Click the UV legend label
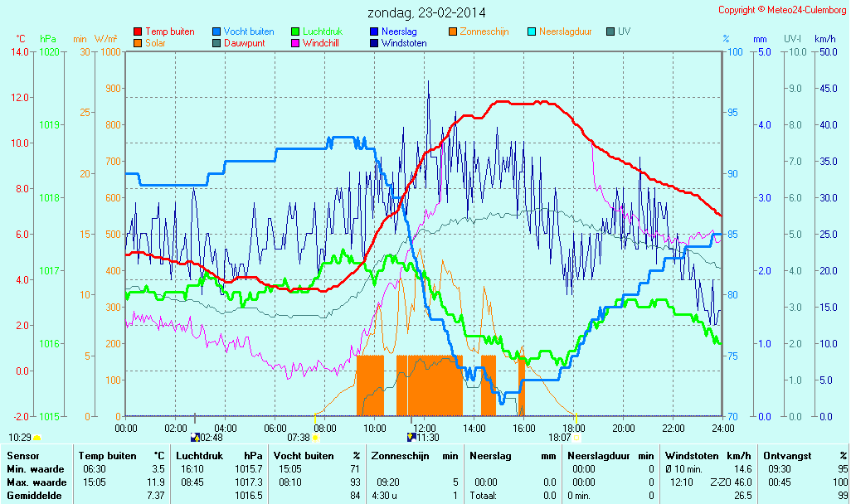This screenshot has width=851, height=504. [x=624, y=31]
